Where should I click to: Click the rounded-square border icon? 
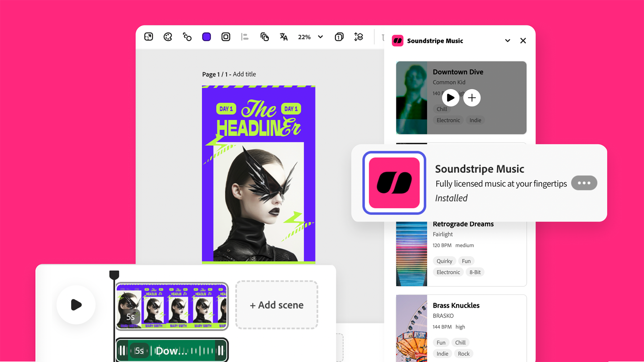click(x=226, y=37)
